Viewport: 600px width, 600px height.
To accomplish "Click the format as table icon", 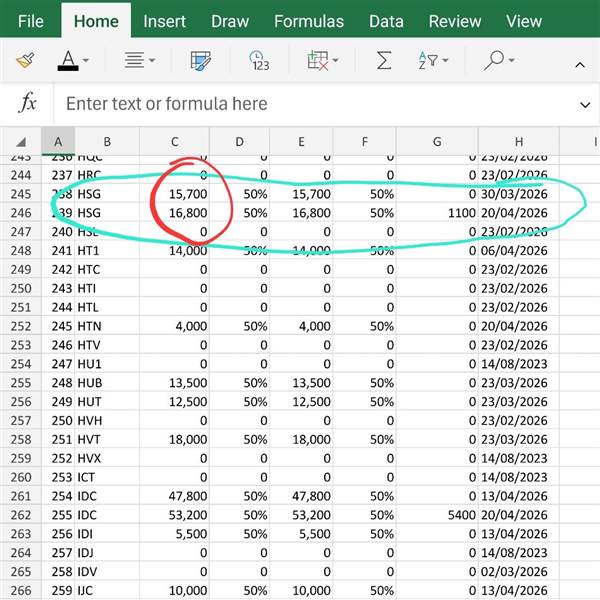I will [201, 61].
